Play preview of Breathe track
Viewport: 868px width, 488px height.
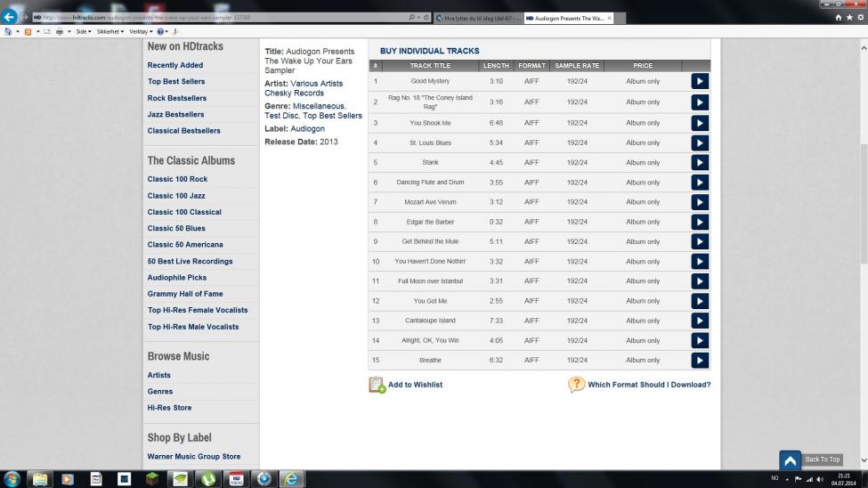[700, 360]
